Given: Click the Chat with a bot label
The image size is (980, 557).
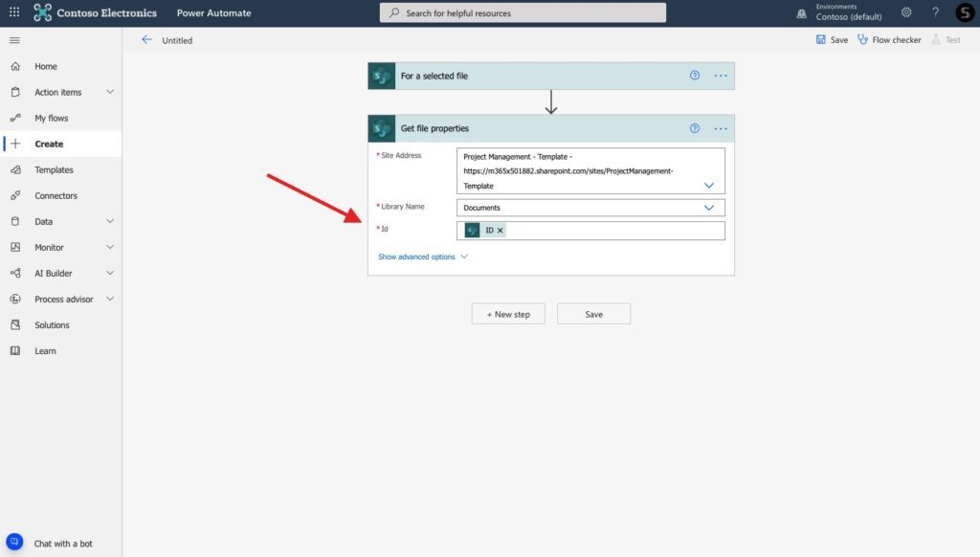Looking at the screenshot, I should [63, 544].
